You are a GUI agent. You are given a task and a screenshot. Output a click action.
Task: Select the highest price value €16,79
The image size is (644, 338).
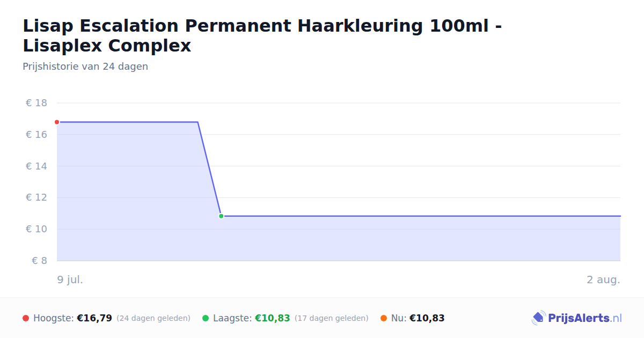tap(94, 318)
